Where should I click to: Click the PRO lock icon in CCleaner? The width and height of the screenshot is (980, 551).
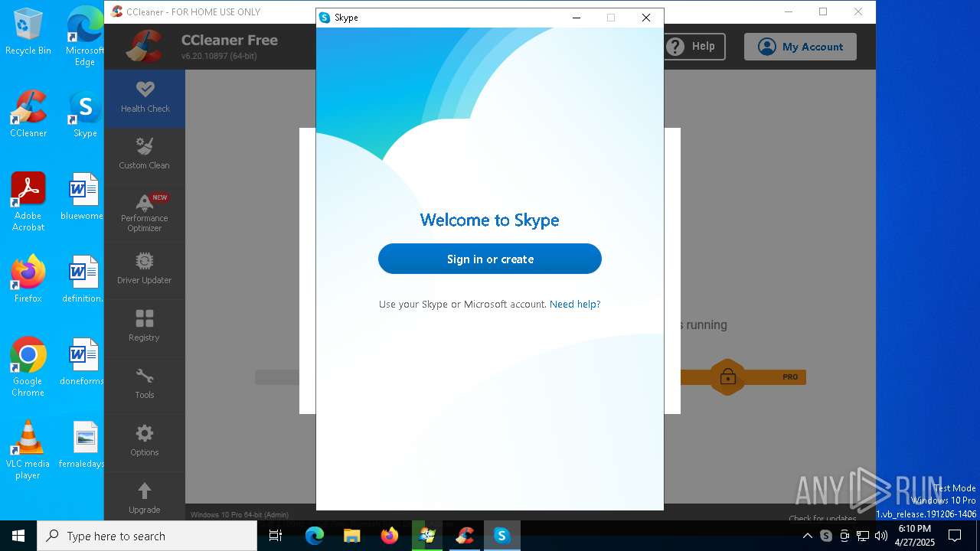pyautogui.click(x=727, y=377)
